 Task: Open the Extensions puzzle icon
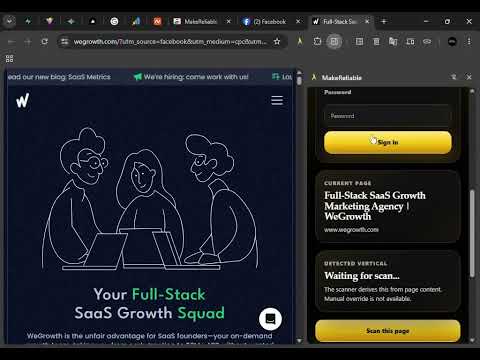click(317, 41)
